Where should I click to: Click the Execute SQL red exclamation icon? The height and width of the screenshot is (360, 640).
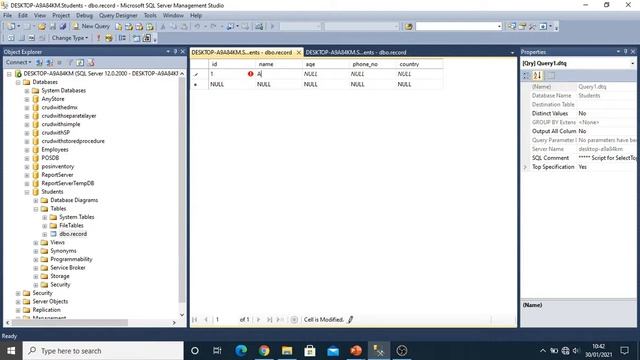point(98,38)
